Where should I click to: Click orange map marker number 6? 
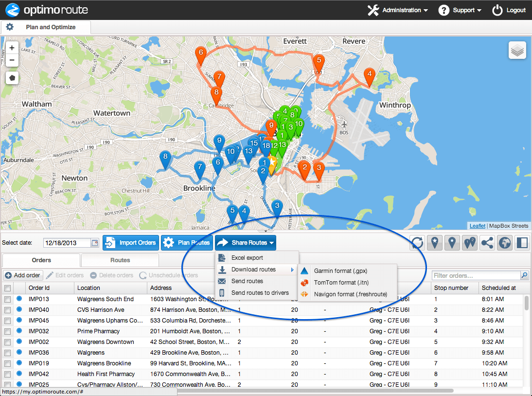(x=201, y=55)
